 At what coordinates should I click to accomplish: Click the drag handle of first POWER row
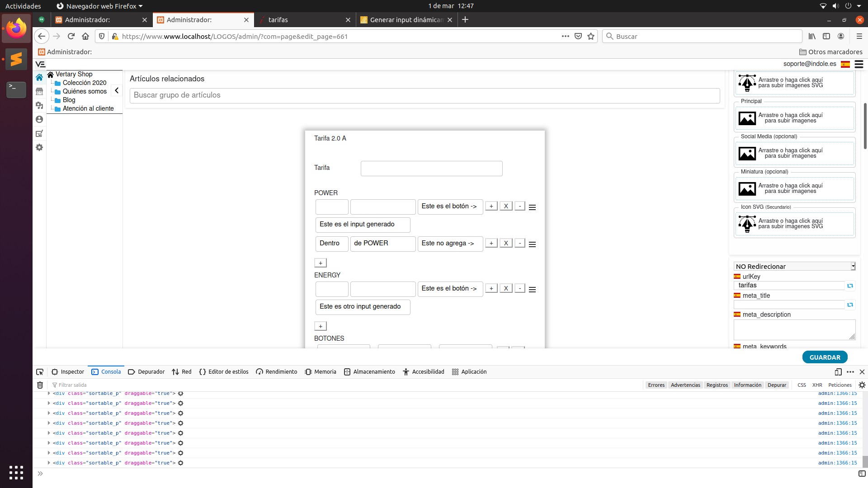tap(532, 207)
